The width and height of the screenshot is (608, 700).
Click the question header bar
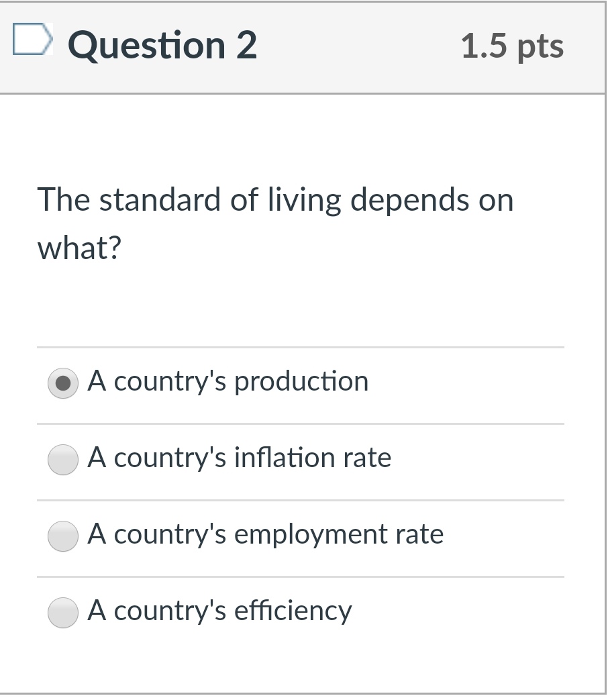(x=302, y=46)
